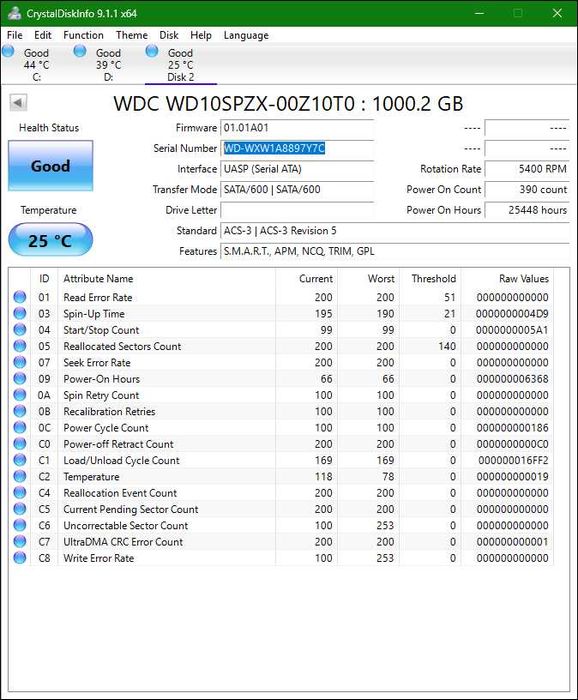
Task: Click the Power On Count value 390 count
Action: (527, 189)
